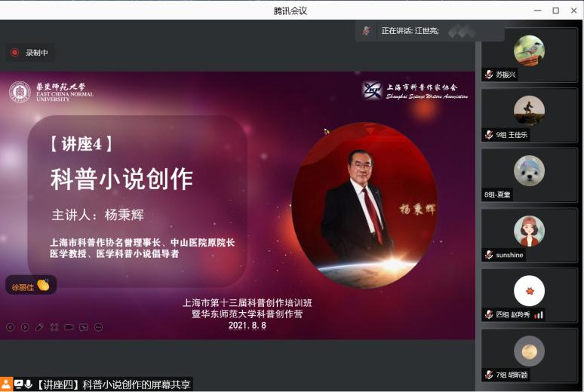Select the 8组-夏童 participant thumbnail
584x392 pixels.
point(529,176)
